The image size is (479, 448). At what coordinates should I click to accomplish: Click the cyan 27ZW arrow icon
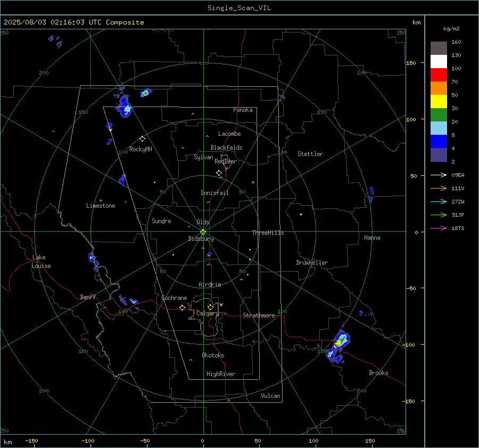[x=439, y=201]
